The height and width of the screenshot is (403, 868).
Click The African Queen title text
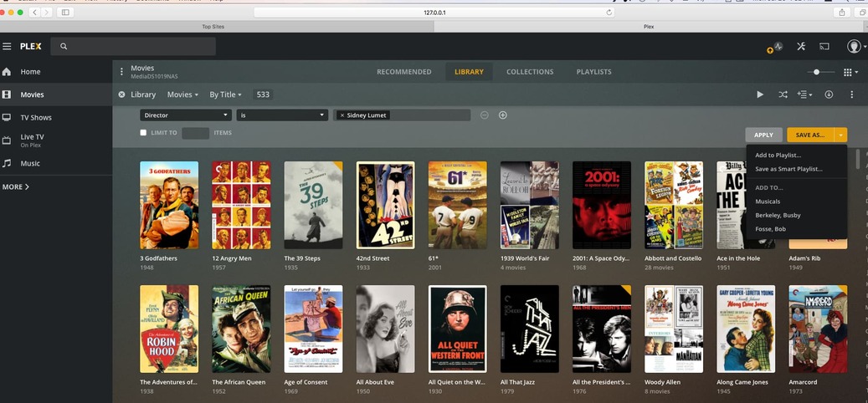[x=239, y=382]
